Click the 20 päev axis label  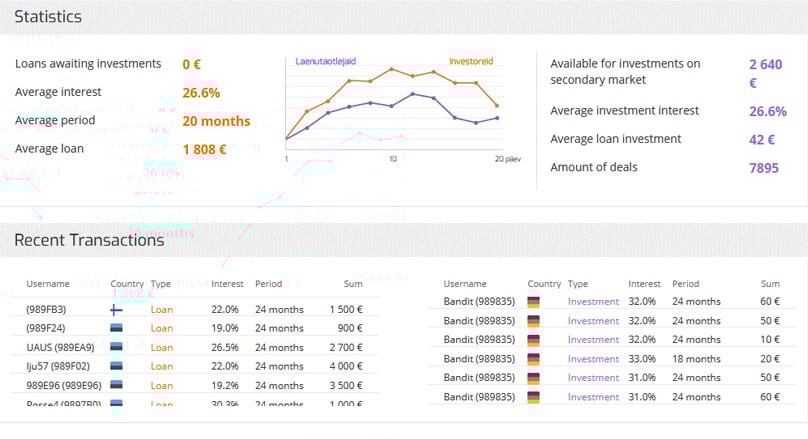coord(508,159)
